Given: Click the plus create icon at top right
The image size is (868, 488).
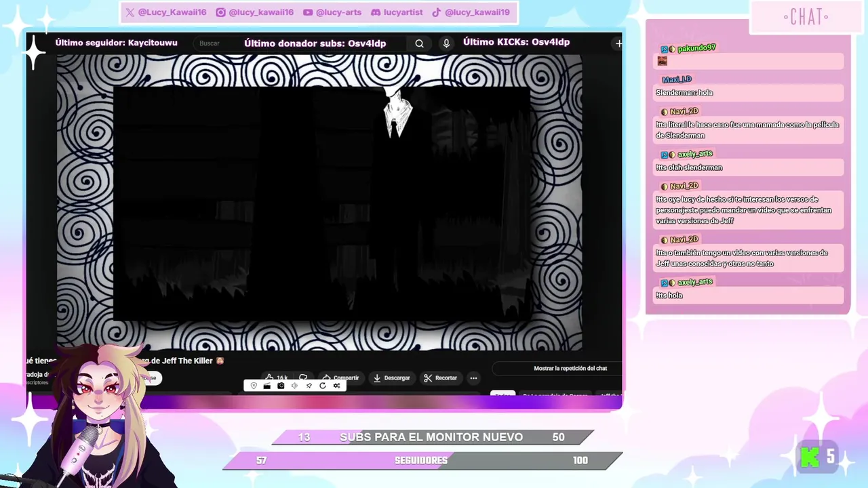Looking at the screenshot, I should tap(618, 43).
